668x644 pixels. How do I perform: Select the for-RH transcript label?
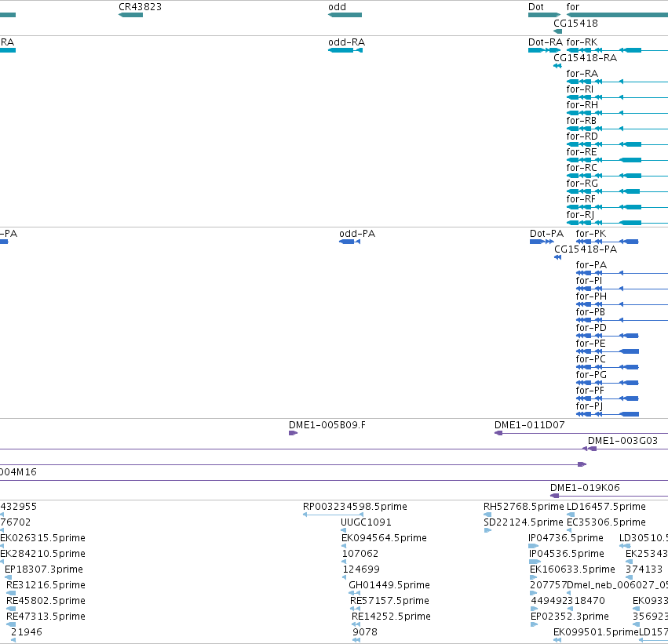tap(582, 105)
